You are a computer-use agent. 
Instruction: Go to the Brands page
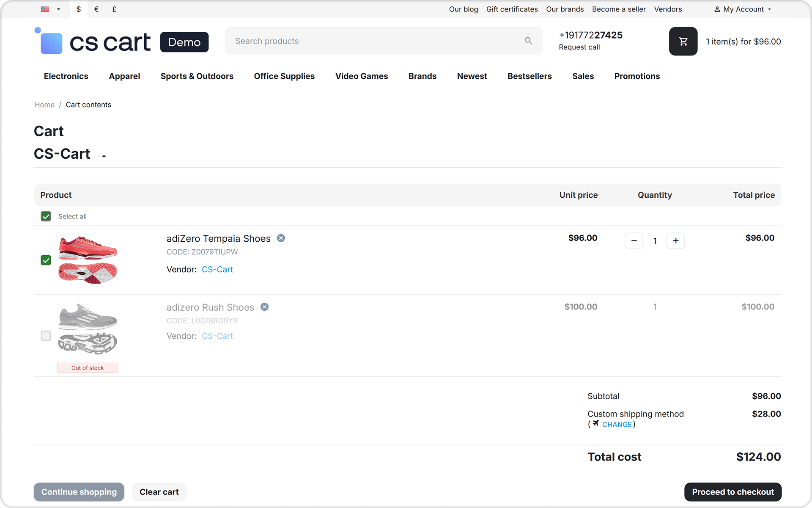[x=422, y=76]
